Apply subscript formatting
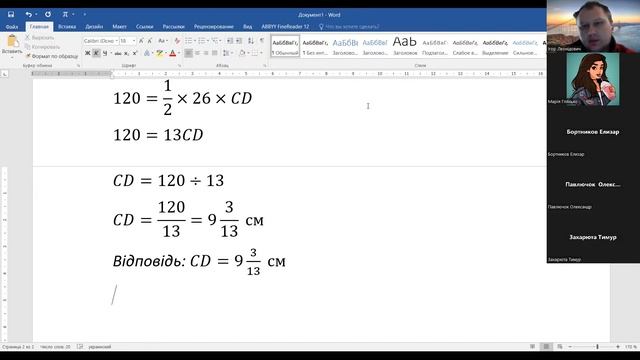This screenshot has height=360, width=640. (x=127, y=53)
